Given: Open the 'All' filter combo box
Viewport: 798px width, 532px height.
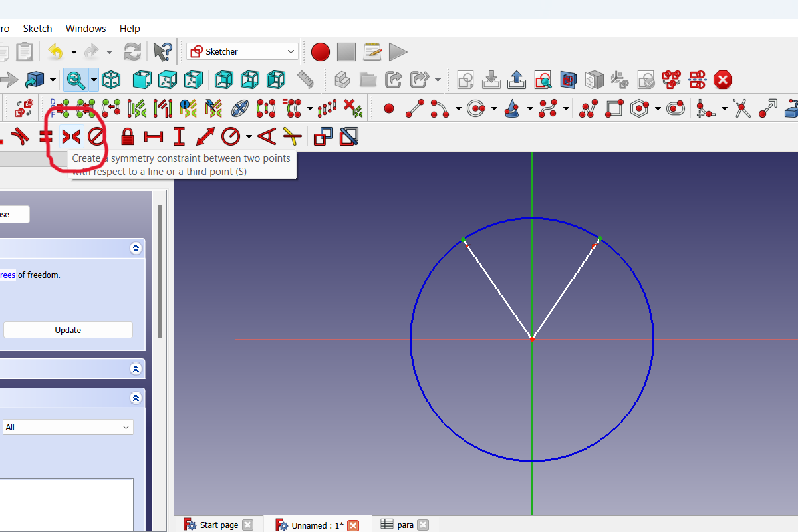Looking at the screenshot, I should 68,427.
